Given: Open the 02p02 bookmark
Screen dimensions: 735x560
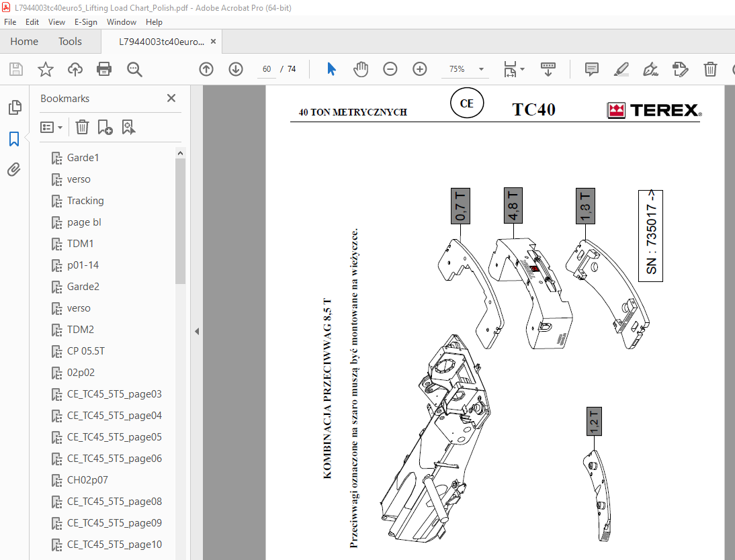Looking at the screenshot, I should click(81, 373).
